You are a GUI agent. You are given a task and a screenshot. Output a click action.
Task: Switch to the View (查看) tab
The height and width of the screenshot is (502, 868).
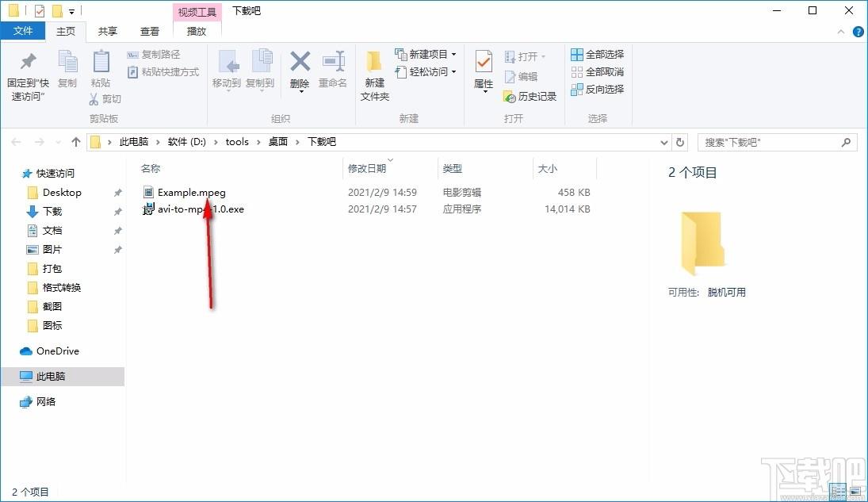(150, 32)
